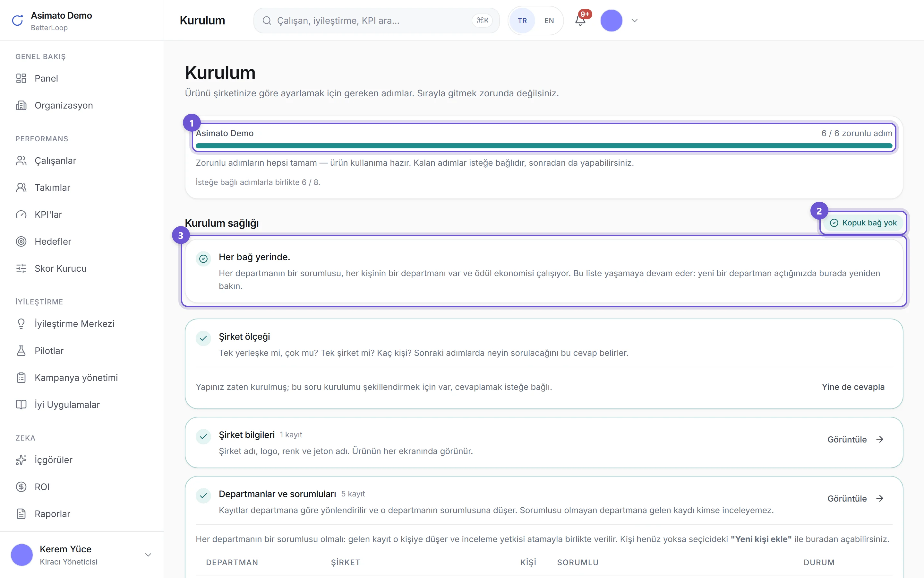Click the DEPARTMAN column header

click(x=232, y=562)
